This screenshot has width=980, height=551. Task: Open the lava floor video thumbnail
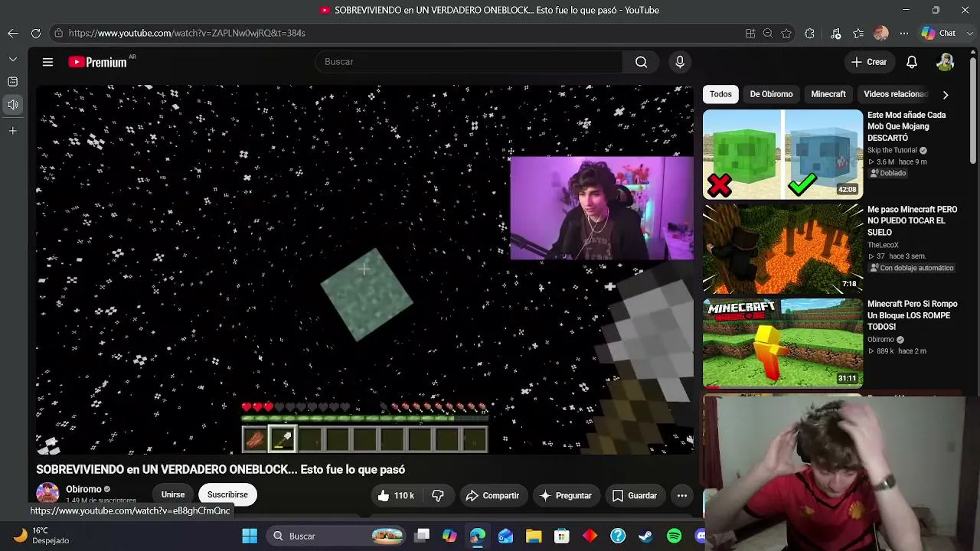coord(782,249)
